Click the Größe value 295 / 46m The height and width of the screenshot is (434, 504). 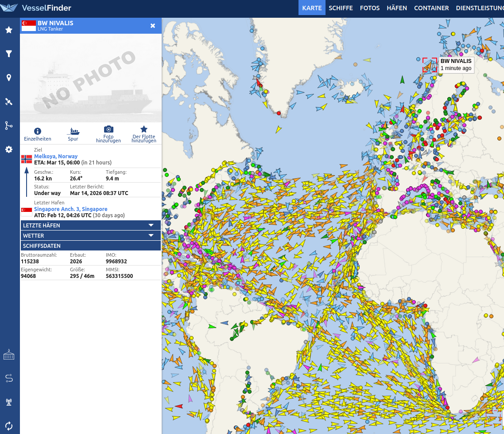tap(82, 276)
